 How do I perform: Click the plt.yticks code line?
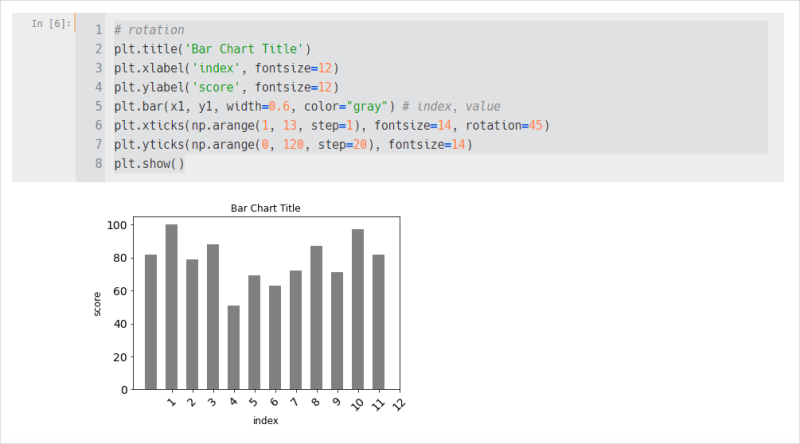pyautogui.click(x=293, y=145)
